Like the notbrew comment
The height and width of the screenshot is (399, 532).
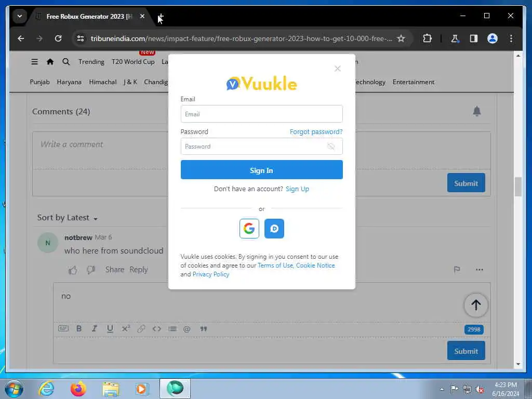(73, 270)
